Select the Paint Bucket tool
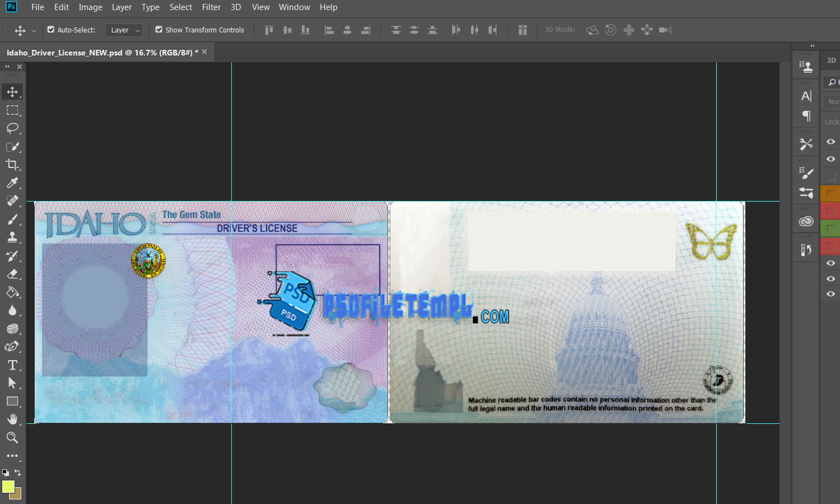This screenshot has width=840, height=504. (12, 293)
